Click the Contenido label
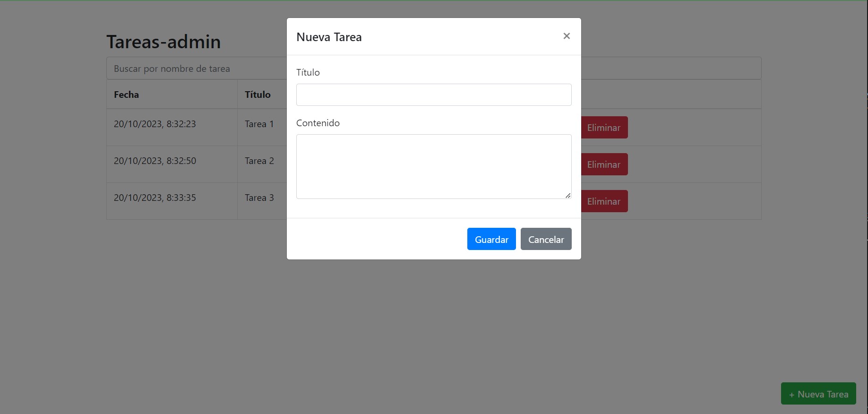Image resolution: width=868 pixels, height=414 pixels. (x=318, y=123)
